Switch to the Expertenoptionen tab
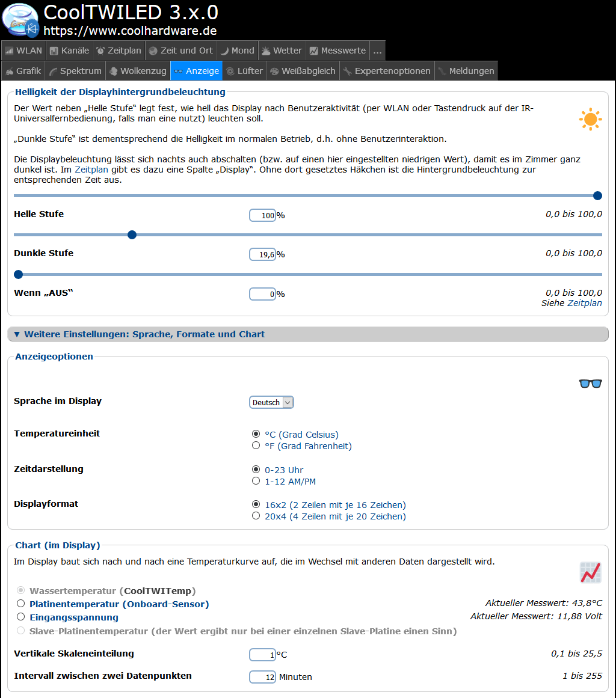 pos(387,71)
